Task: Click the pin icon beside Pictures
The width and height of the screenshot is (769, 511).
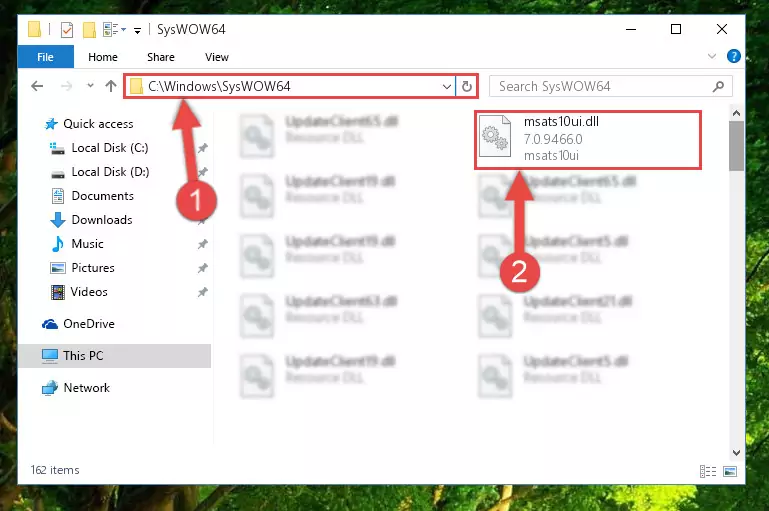Action: (203, 268)
